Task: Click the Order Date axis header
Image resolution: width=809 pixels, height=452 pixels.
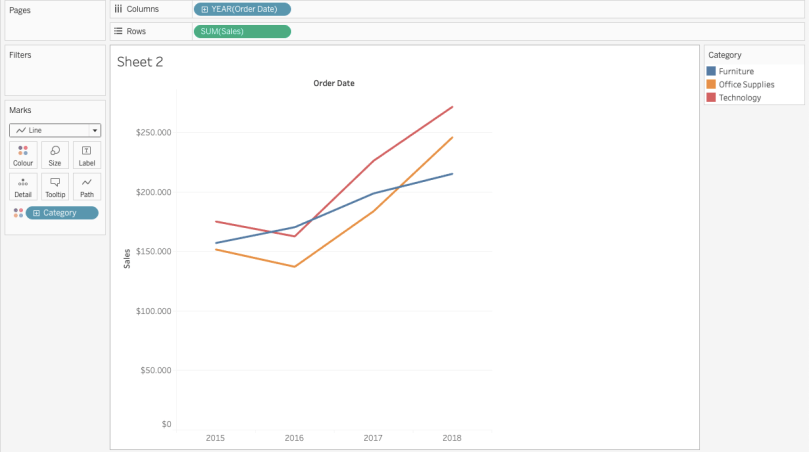Action: pyautogui.click(x=334, y=83)
